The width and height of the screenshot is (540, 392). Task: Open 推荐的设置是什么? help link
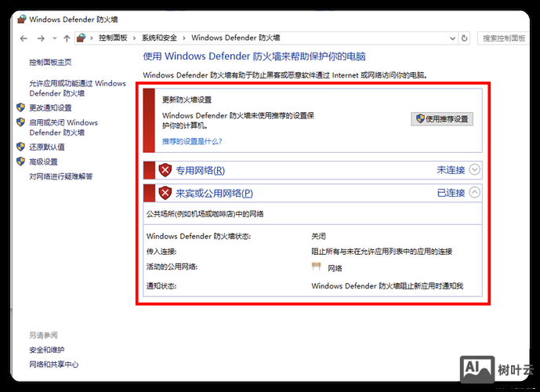pyautogui.click(x=192, y=141)
